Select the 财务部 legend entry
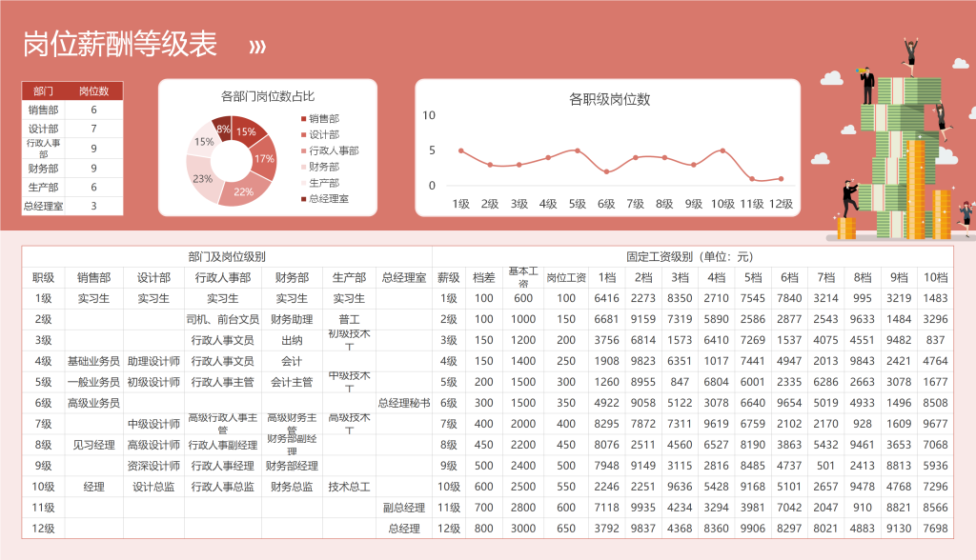The width and height of the screenshot is (976, 560). (320, 167)
